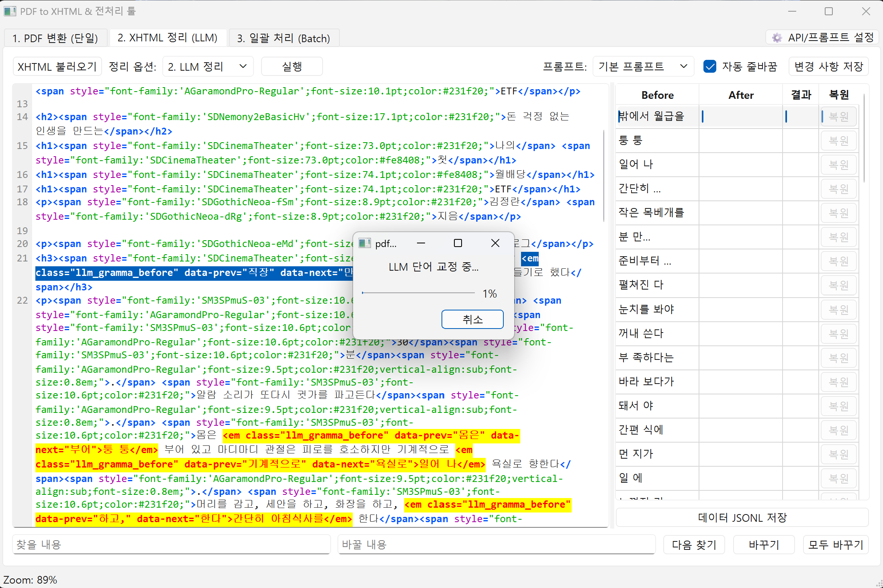Select the 퉁 퉁 table row
The image size is (883, 588).
[x=737, y=141]
